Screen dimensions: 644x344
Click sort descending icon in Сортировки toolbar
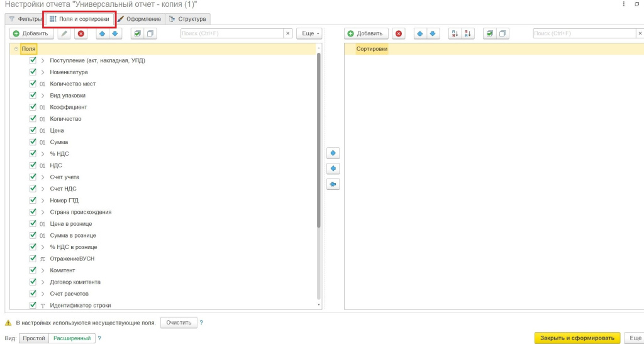click(467, 33)
